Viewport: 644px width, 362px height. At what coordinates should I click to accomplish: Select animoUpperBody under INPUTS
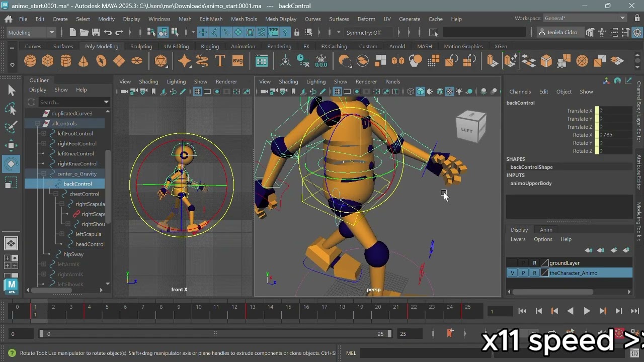[x=531, y=184]
